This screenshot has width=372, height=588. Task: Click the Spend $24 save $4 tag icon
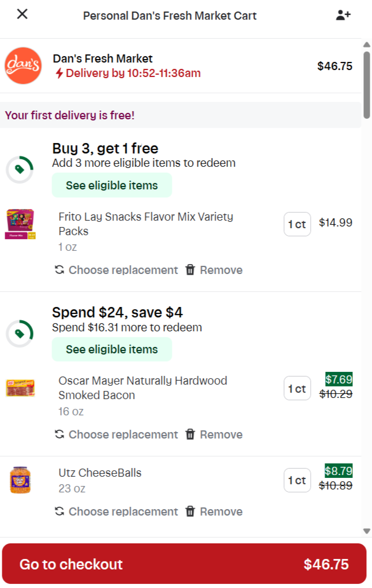pyautogui.click(x=20, y=333)
